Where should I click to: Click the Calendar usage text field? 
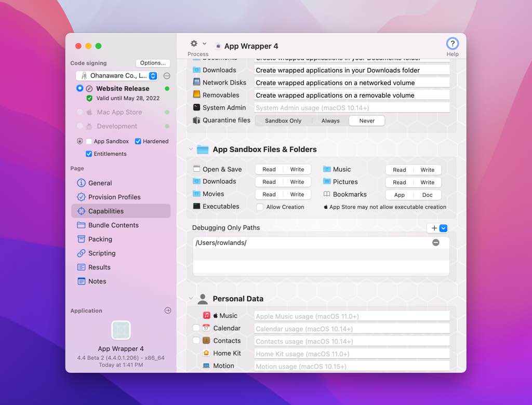352,329
